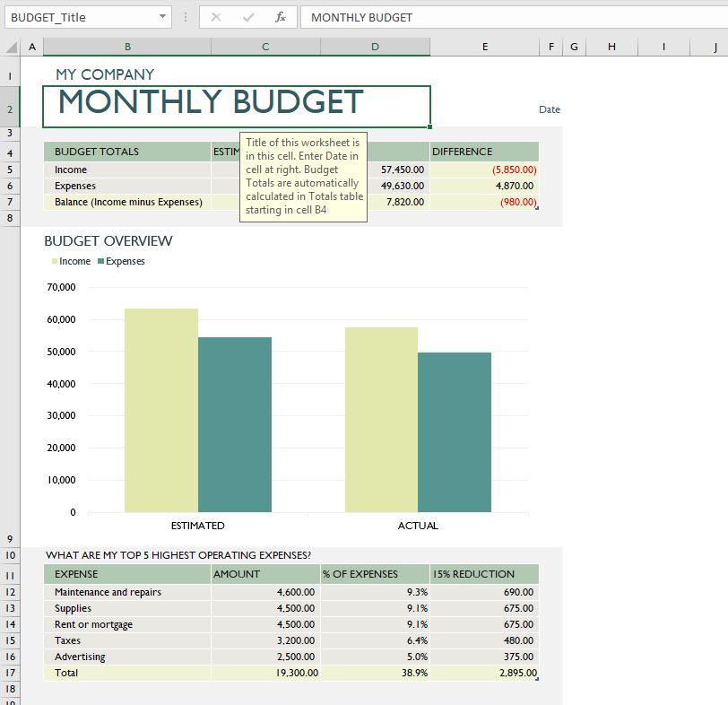This screenshot has height=705, width=728.
Task: Open the Insert Function fx dialog
Action: tap(281, 18)
